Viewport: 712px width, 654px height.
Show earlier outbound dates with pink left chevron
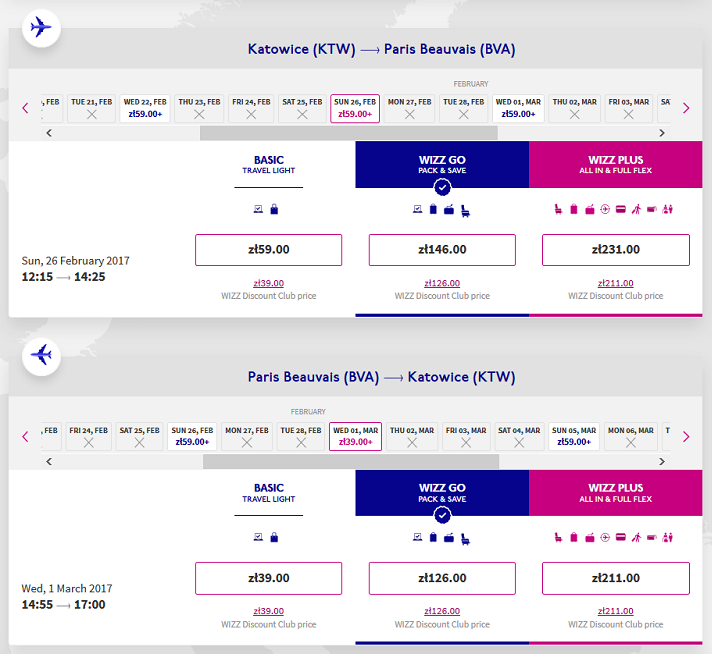coord(25,108)
